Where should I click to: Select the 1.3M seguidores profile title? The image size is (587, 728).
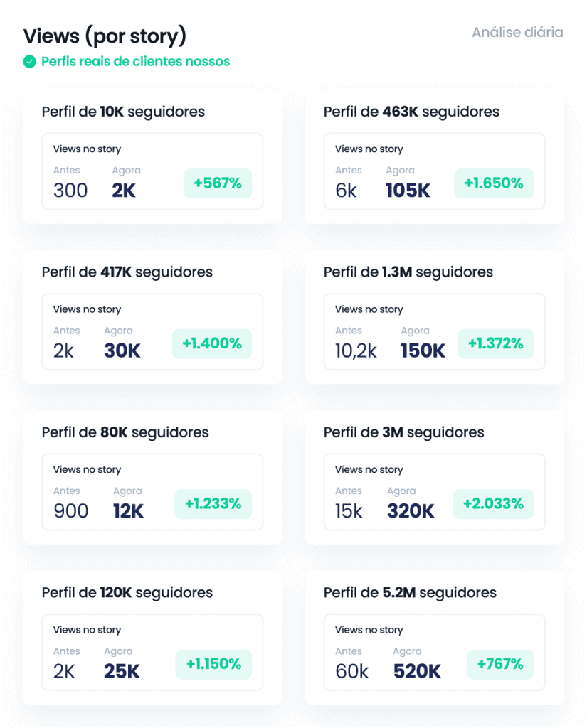tap(408, 272)
